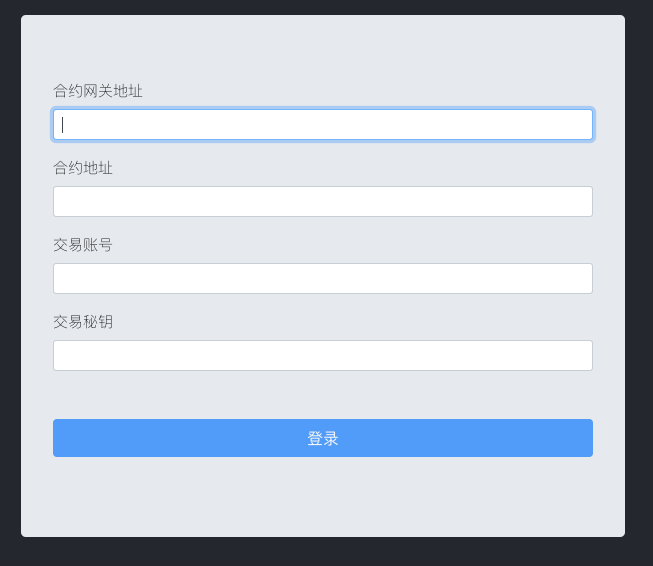Click the 合约网关地址 label text
This screenshot has height=566, width=653.
[x=98, y=91]
